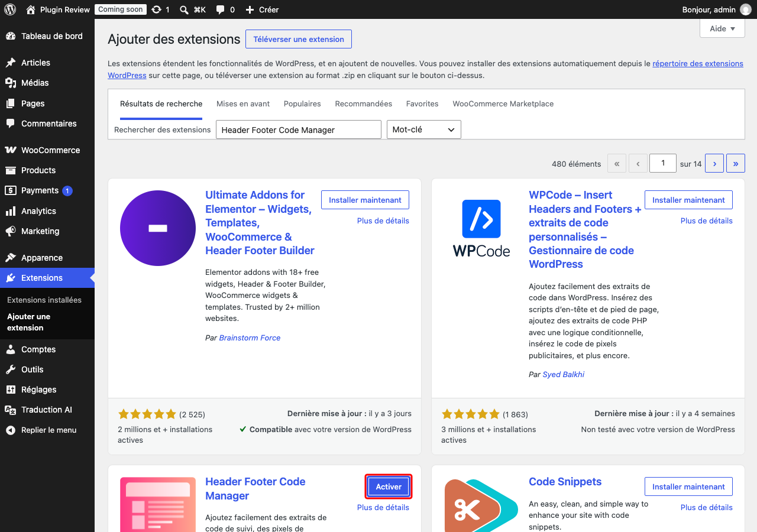Click the Replier le menu arrow icon

pos(11,430)
